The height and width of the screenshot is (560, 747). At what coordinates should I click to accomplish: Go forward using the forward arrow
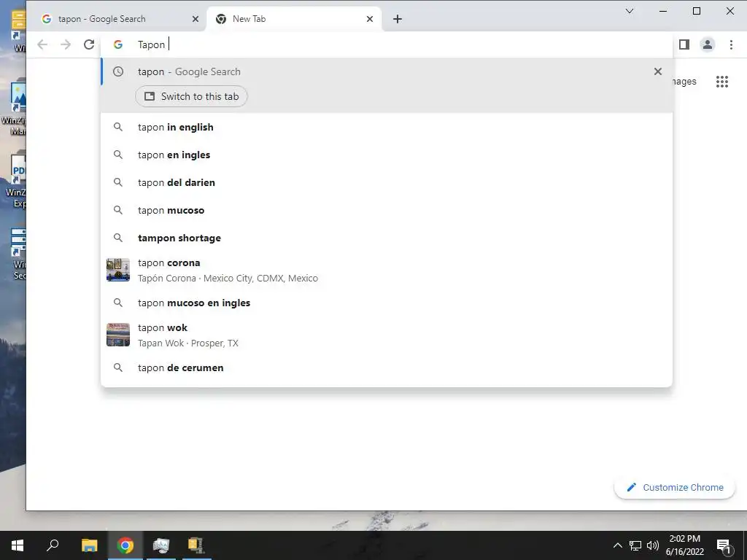(x=66, y=44)
